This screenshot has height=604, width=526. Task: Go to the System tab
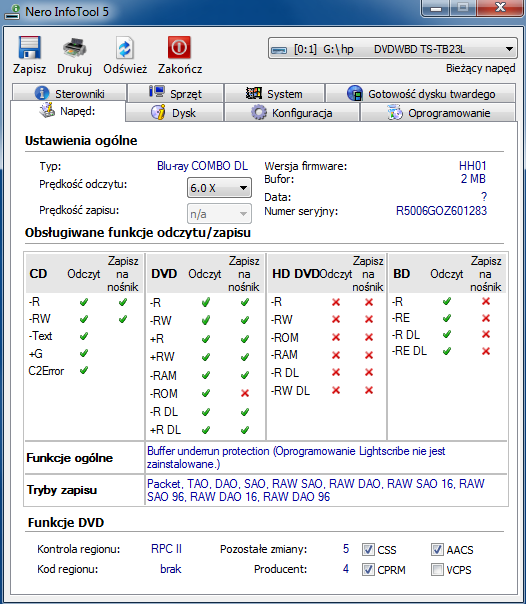[274, 93]
